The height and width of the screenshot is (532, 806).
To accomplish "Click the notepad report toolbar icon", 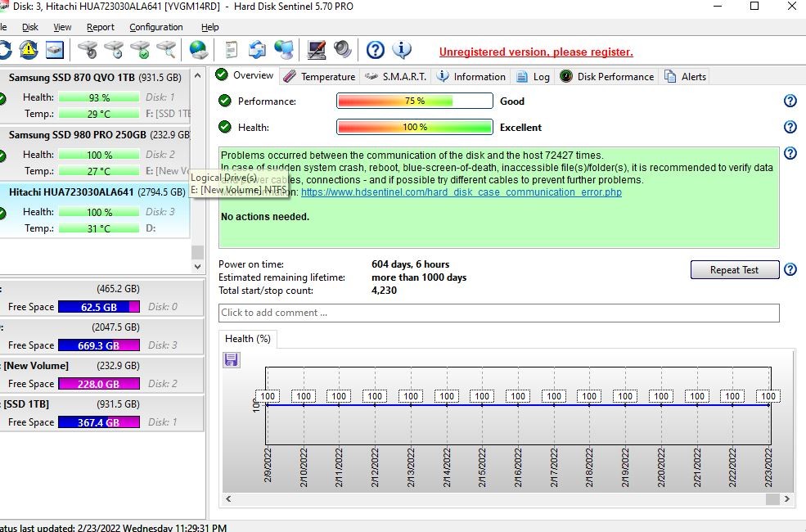I will (x=232, y=50).
